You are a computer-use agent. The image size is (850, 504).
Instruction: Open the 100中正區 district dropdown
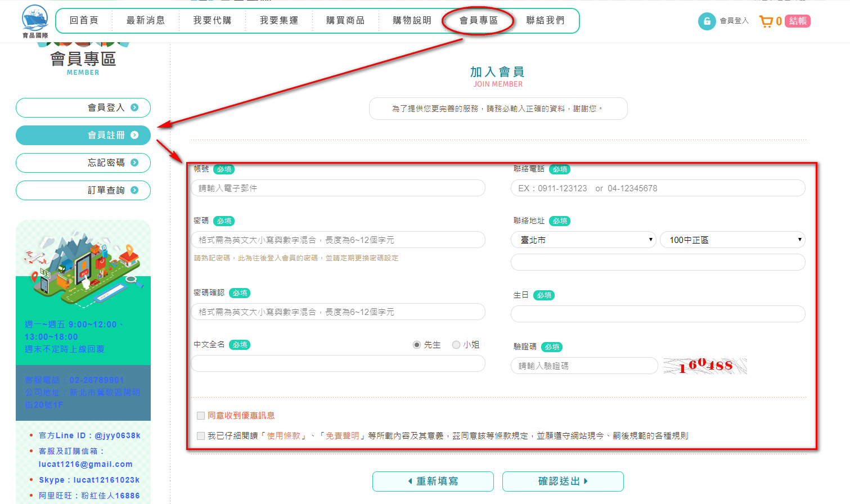[732, 240]
